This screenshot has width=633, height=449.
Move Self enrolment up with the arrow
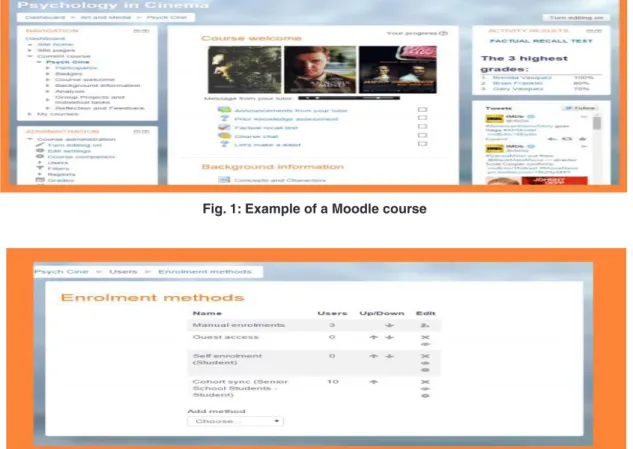pyautogui.click(x=374, y=356)
